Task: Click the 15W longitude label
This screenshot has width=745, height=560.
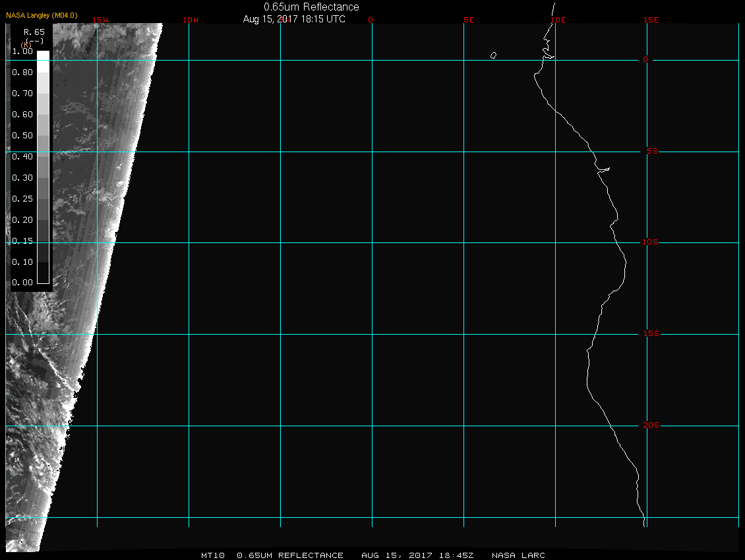Action: pyautogui.click(x=100, y=20)
